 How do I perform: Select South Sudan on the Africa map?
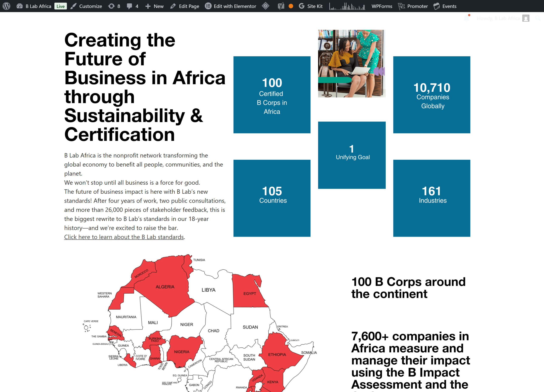(x=249, y=357)
